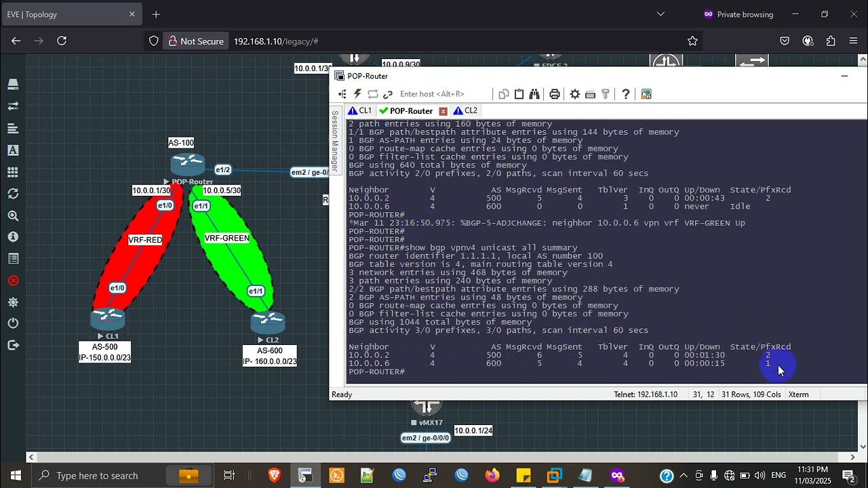This screenshot has height=488, width=868.
Task: Select the EVE | Topology browser tab
Action: tap(71, 14)
